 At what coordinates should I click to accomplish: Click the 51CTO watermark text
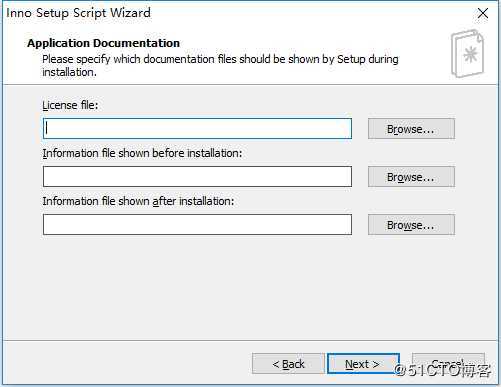tap(443, 370)
